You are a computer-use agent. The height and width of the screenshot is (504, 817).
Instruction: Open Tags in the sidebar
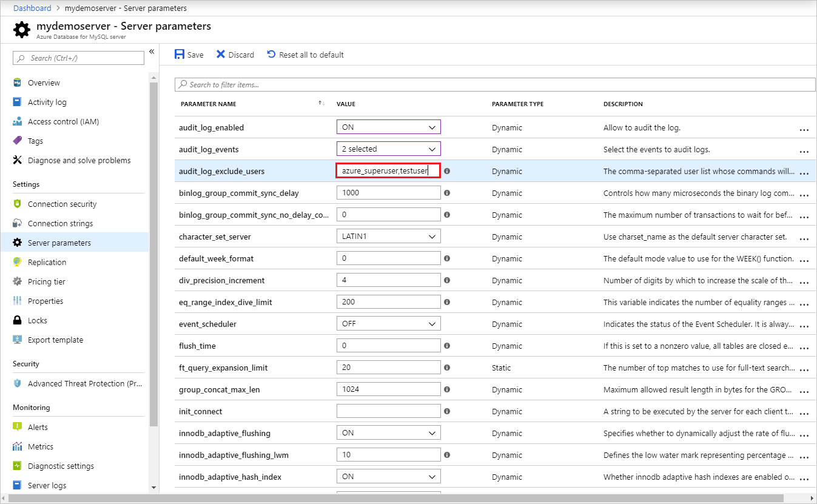pyautogui.click(x=35, y=141)
